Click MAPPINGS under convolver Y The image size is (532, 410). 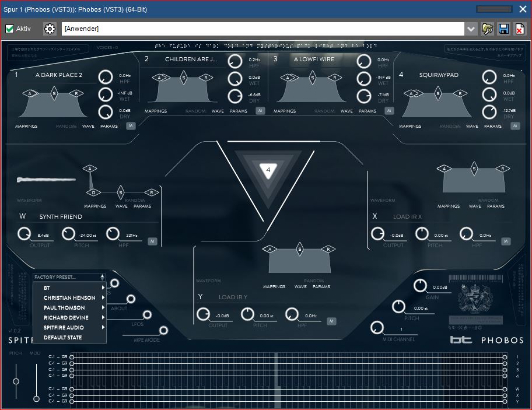(274, 286)
